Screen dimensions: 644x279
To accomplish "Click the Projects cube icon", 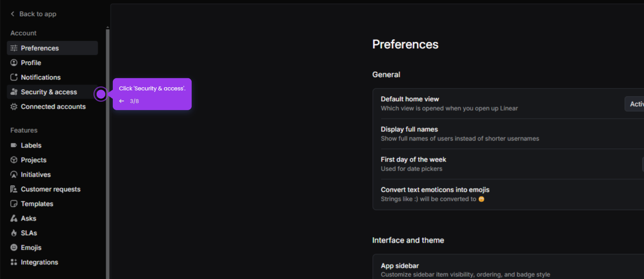I will 14,160.
